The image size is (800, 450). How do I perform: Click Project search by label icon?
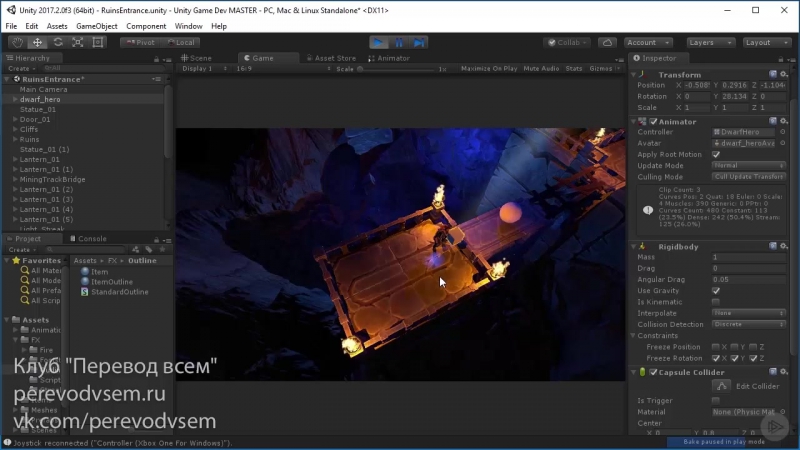(x=148, y=249)
